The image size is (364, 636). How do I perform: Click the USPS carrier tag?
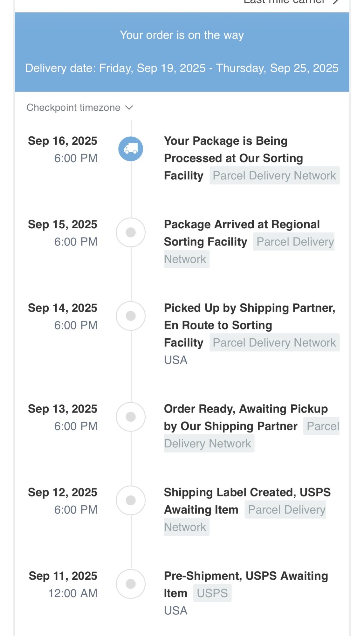212,593
